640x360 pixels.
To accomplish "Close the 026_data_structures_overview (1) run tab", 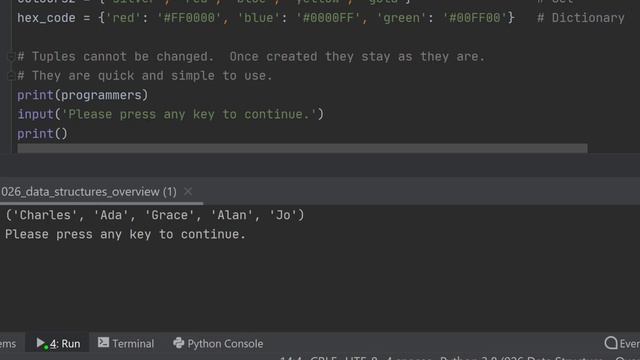I will (x=188, y=191).
